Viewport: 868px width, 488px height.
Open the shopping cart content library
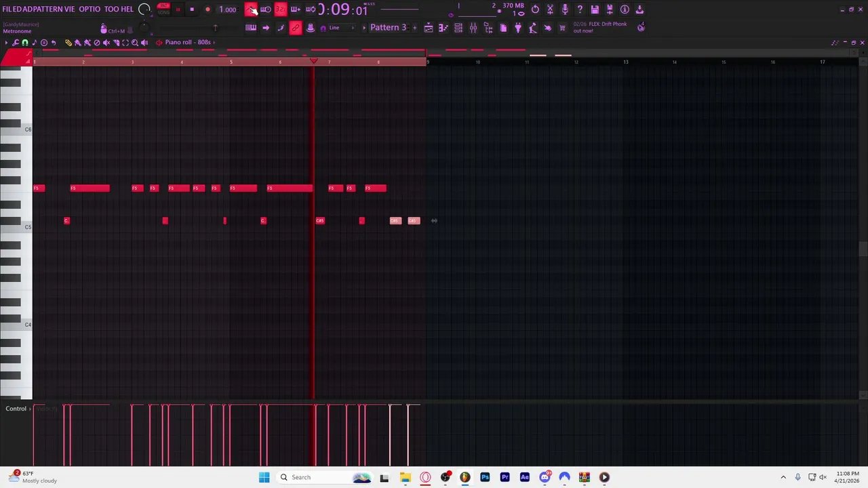[x=562, y=28]
